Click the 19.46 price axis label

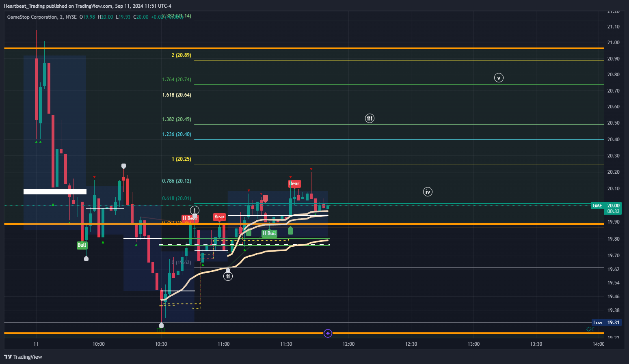[613, 297]
